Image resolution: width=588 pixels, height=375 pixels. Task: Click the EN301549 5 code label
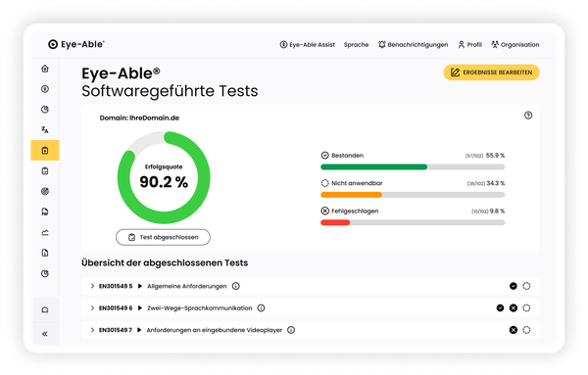click(x=116, y=286)
